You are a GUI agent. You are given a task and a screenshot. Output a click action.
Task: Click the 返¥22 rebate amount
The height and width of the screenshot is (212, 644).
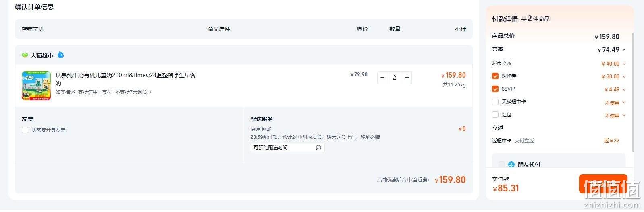611,141
